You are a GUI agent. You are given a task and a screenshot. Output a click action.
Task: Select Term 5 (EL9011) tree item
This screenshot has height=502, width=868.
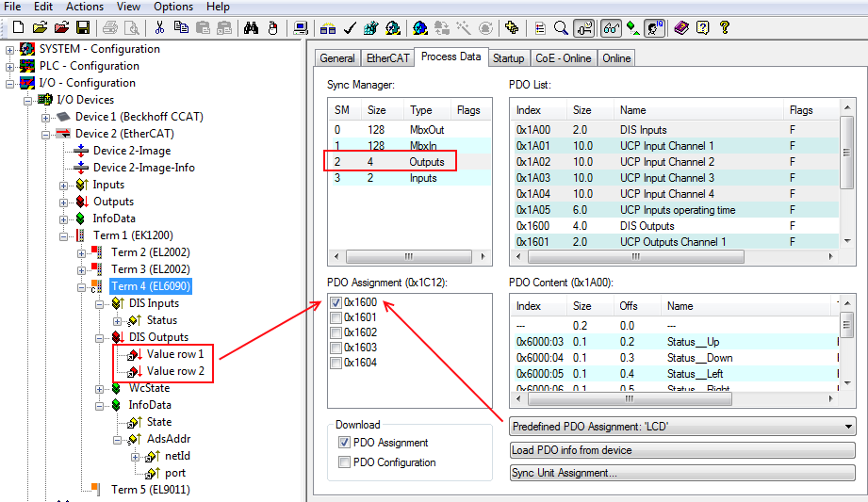pos(150,490)
